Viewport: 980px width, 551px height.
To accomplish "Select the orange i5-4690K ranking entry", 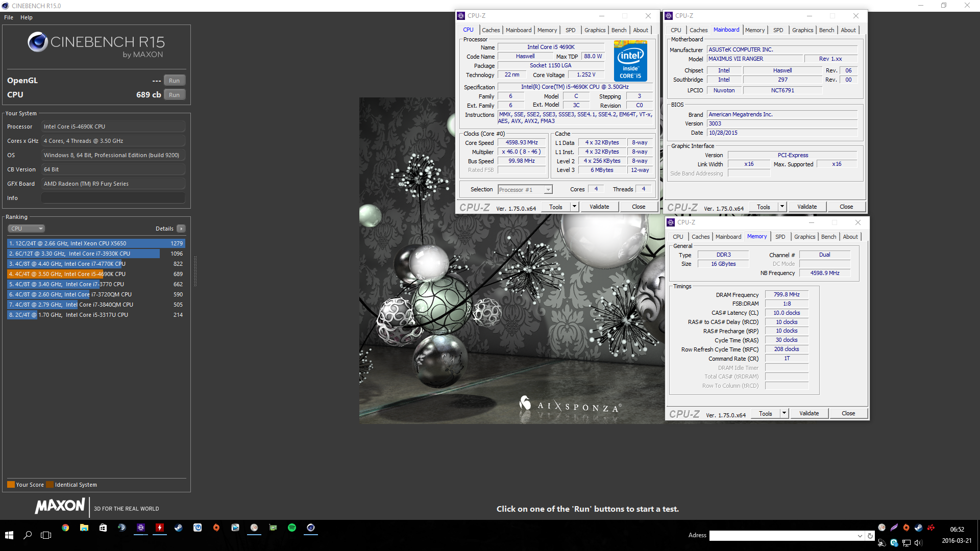I will point(96,274).
